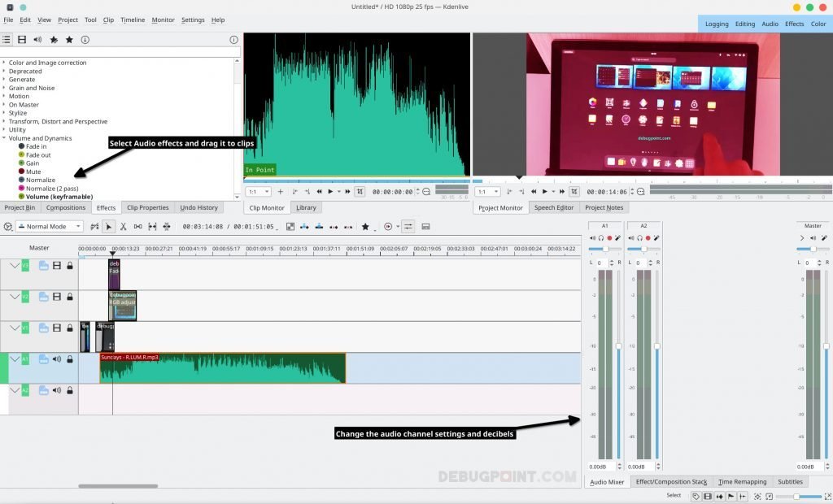Open A1 mixer effects wand icon

click(618, 238)
